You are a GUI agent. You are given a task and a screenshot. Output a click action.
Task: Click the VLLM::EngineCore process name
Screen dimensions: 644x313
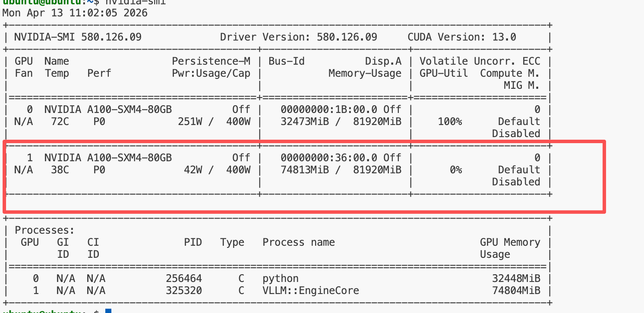pos(311,291)
